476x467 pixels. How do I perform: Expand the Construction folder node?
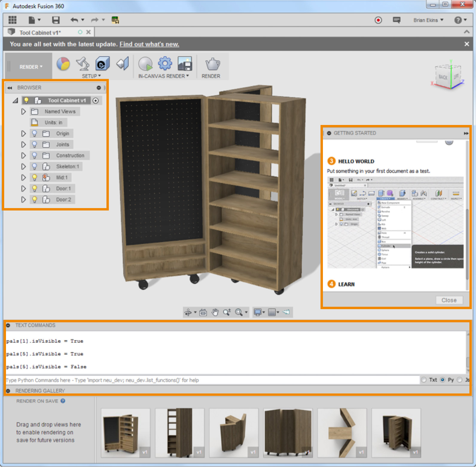click(x=23, y=155)
